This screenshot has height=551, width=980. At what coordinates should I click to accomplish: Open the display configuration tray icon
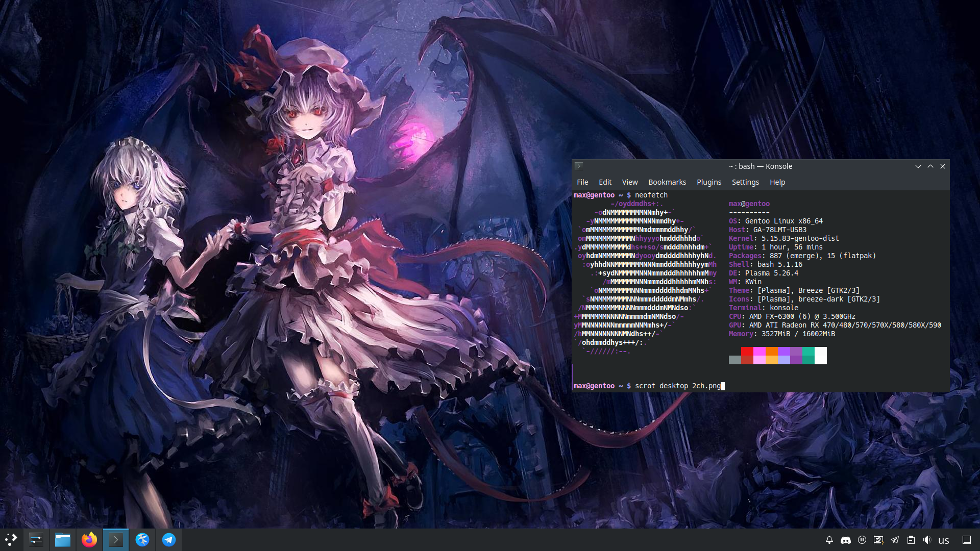(878, 540)
